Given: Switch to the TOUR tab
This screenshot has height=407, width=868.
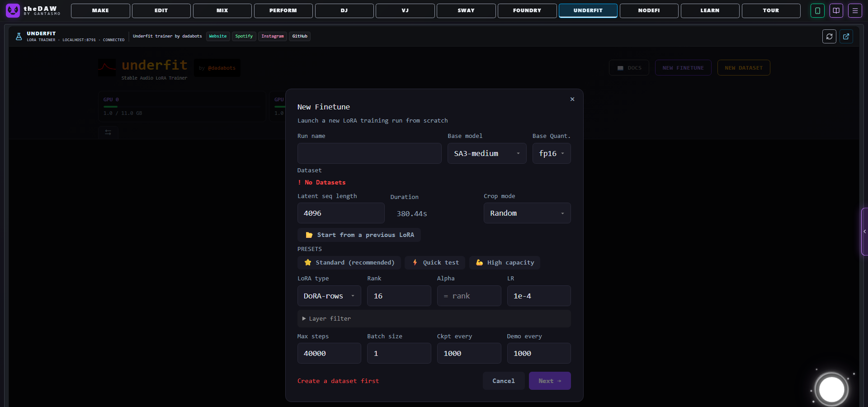Looking at the screenshot, I should click(771, 10).
